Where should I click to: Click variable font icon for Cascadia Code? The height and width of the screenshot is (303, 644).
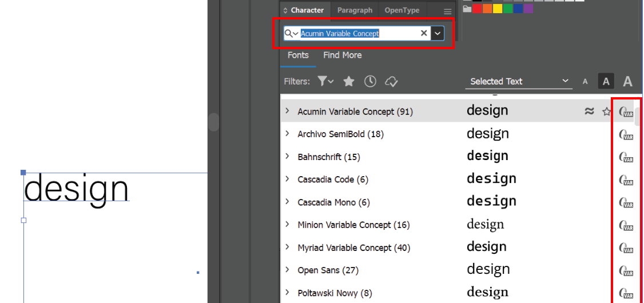tap(626, 180)
